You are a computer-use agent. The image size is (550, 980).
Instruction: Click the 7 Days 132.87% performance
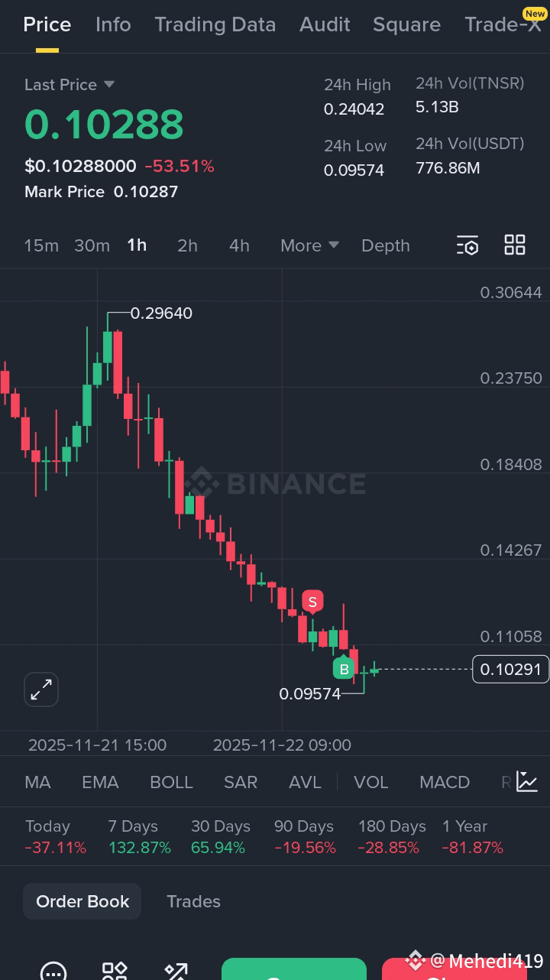(x=140, y=837)
